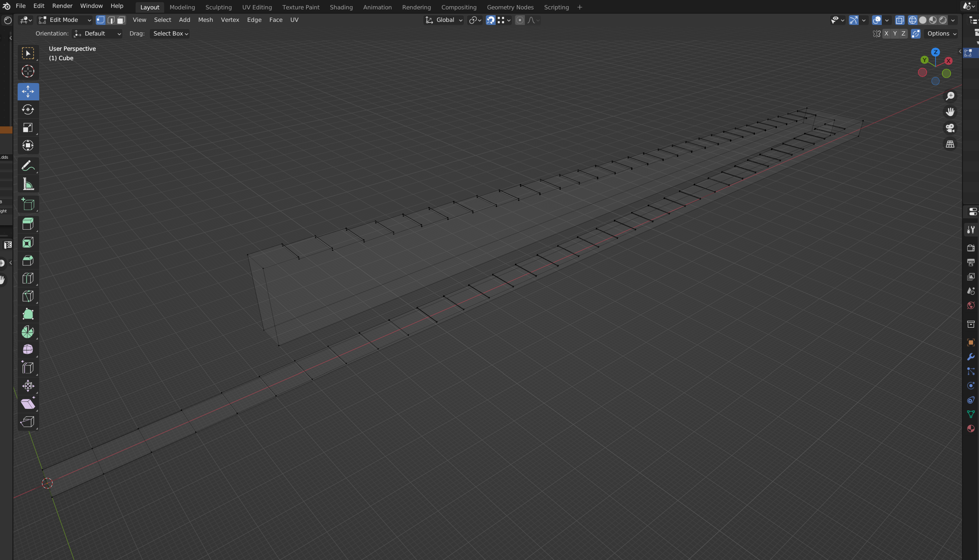
Task: Toggle show overlays button
Action: pyautogui.click(x=877, y=20)
